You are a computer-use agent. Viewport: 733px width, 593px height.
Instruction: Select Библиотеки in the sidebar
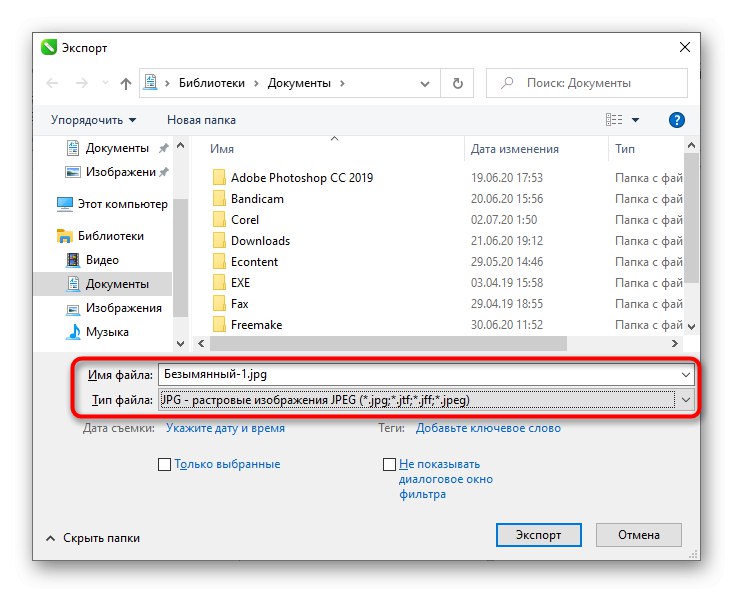pos(100,236)
